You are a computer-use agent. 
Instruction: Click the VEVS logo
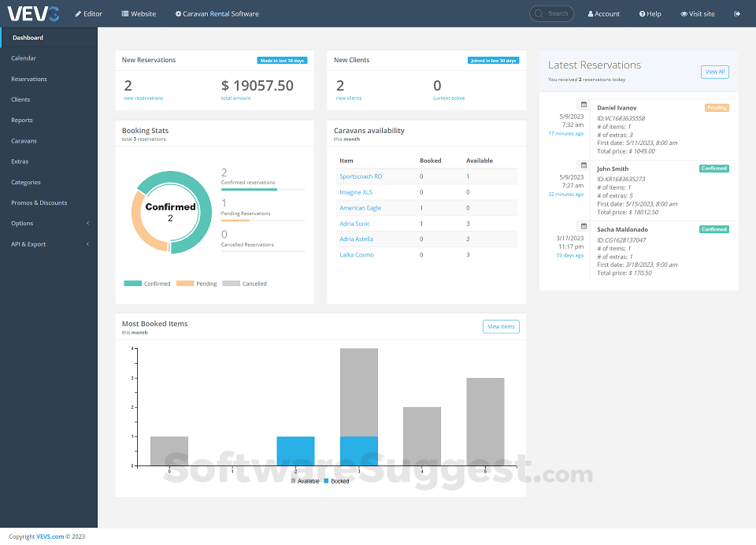tap(33, 13)
